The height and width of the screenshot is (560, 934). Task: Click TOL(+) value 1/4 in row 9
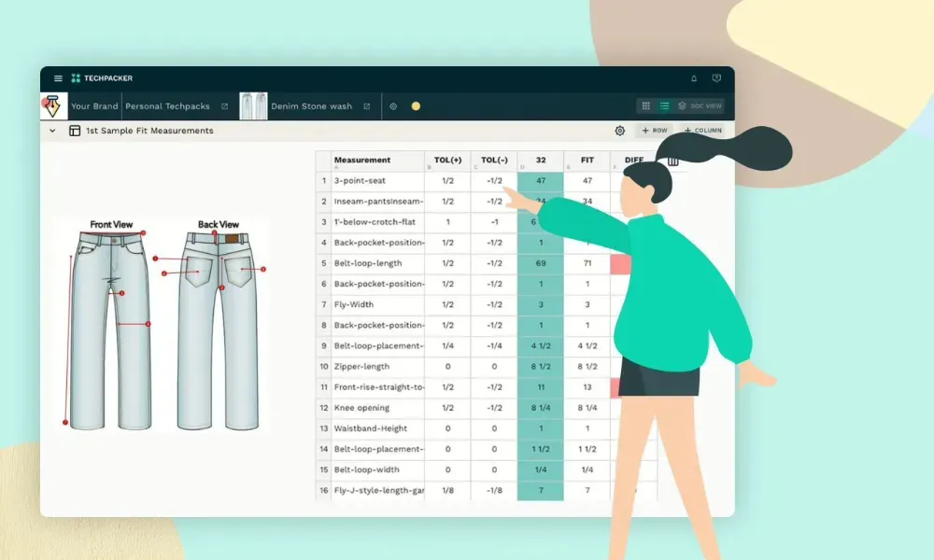point(447,345)
